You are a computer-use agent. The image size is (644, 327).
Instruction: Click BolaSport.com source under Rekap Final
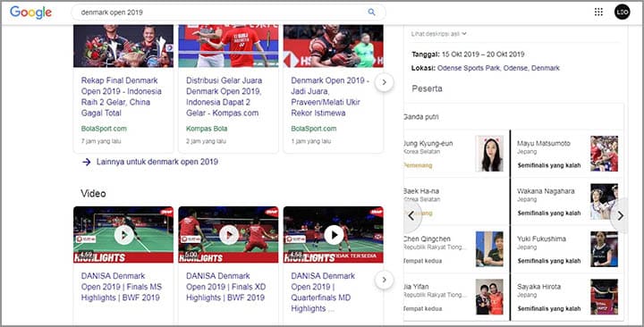tap(104, 129)
